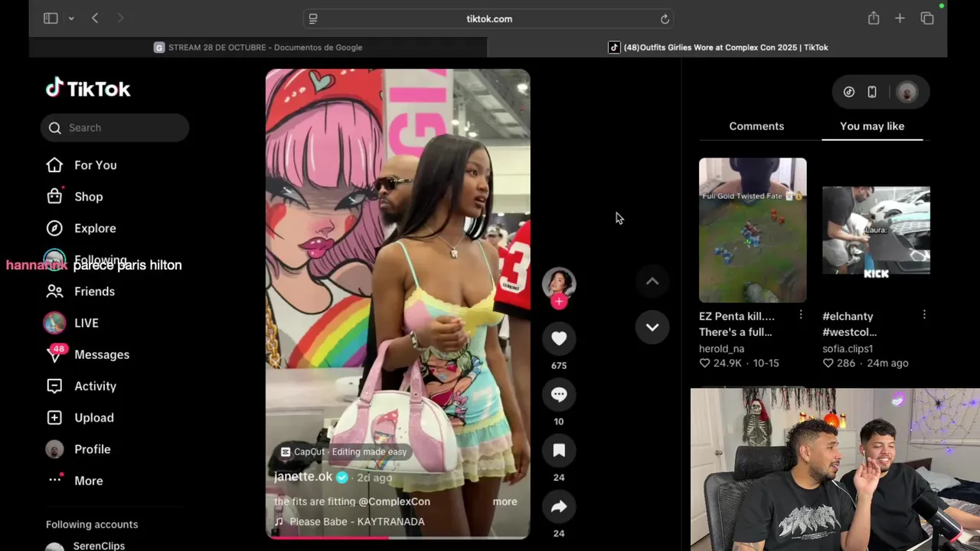Viewport: 980px width, 551px height.
Task: Focus the TikTok Search field
Action: tap(115, 128)
